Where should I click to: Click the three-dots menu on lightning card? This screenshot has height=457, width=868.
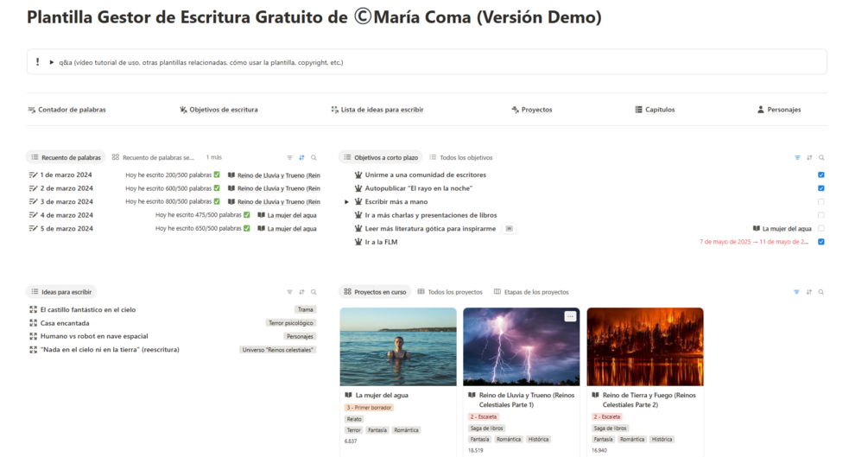click(x=570, y=316)
